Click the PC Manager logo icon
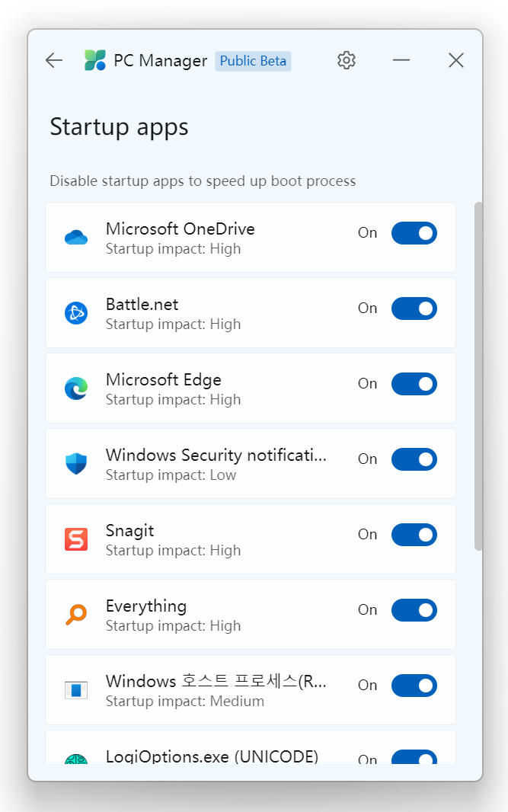Viewport: 508px width, 812px height. coord(95,61)
